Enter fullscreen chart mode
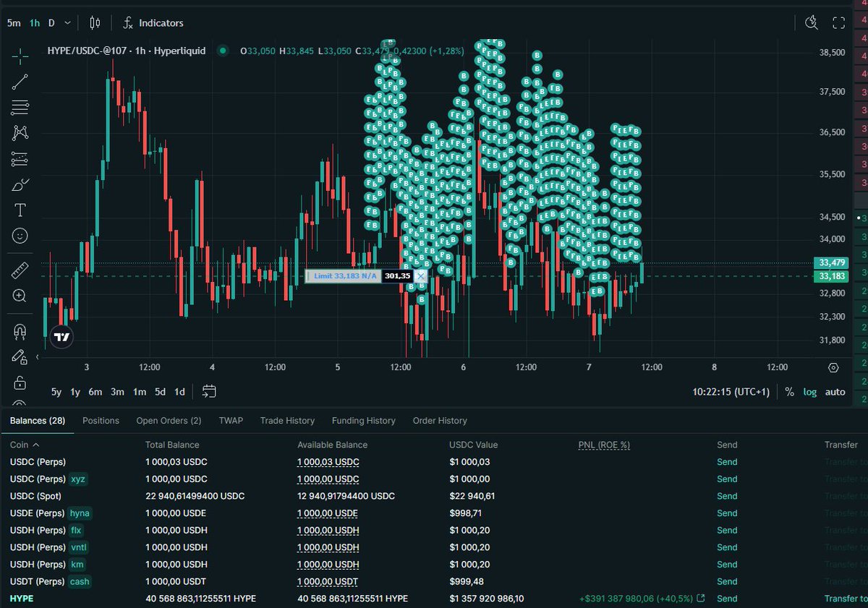This screenshot has width=868, height=608. pyautogui.click(x=838, y=23)
